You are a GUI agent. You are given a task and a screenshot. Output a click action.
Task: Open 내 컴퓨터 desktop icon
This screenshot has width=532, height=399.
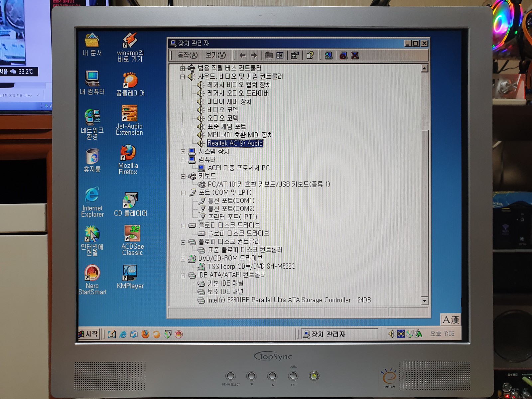point(92,83)
